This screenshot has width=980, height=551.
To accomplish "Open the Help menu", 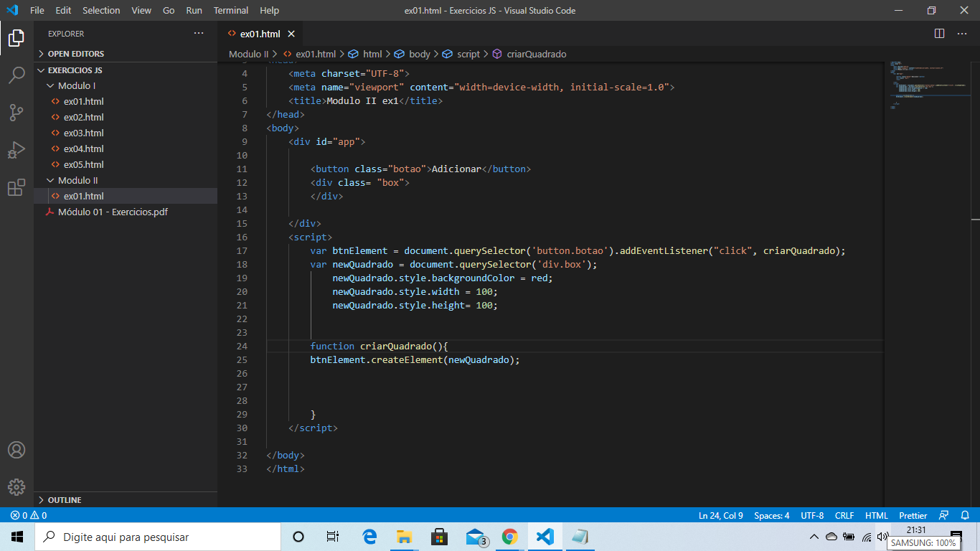I will coord(270,10).
